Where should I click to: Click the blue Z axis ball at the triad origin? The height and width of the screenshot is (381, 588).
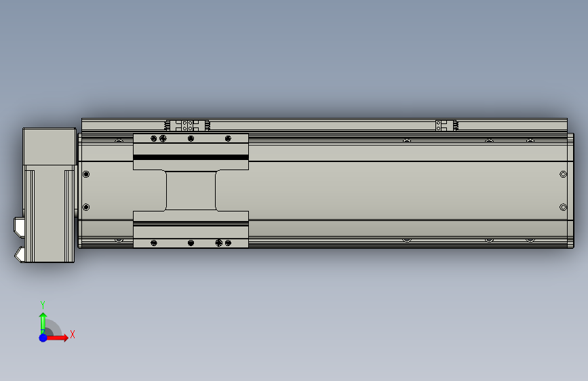[x=43, y=338]
